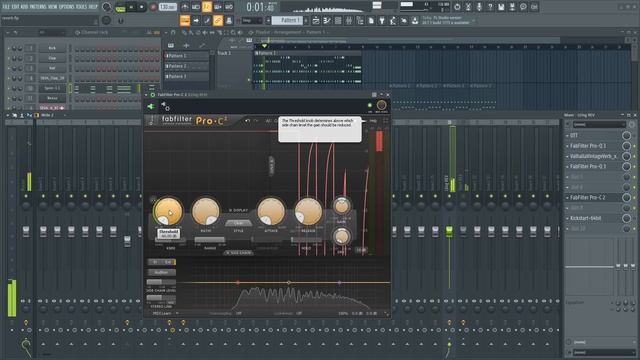Toggle the FabFilter Pro-C 2 slot enable knob
The image size is (640, 360).
pyautogui.click(x=626, y=198)
